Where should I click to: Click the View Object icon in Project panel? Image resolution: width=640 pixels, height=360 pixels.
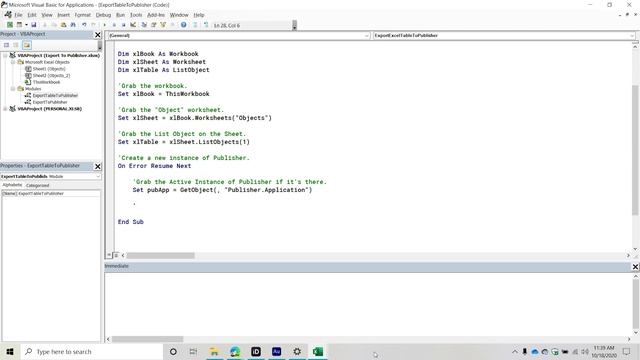click(16, 45)
